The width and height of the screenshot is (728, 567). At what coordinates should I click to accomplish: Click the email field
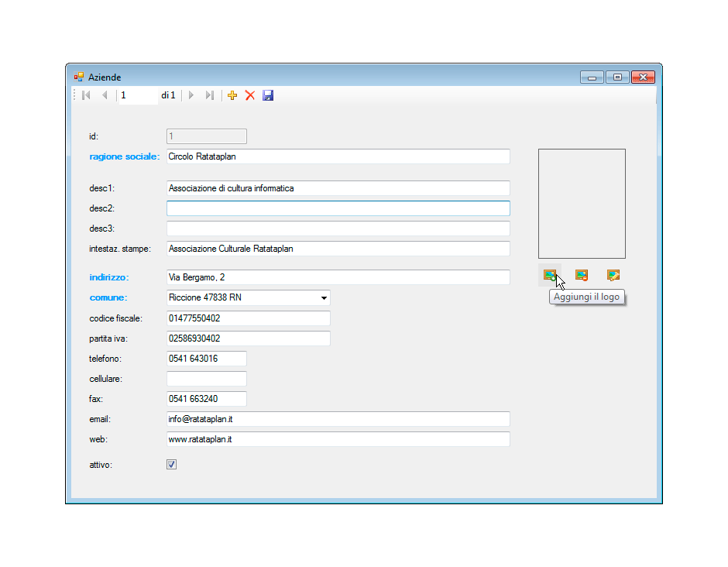[338, 419]
